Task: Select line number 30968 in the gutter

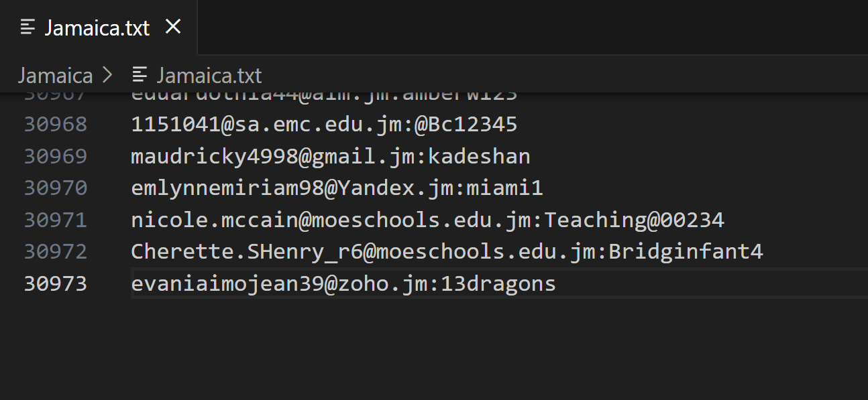Action: point(56,125)
